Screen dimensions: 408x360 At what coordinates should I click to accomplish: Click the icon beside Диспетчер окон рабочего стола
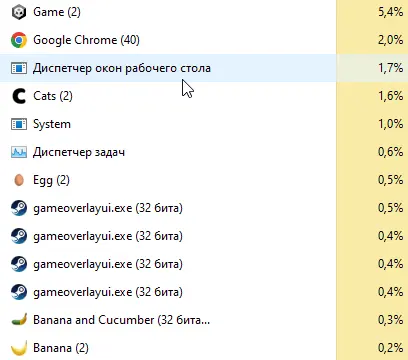click(x=19, y=68)
